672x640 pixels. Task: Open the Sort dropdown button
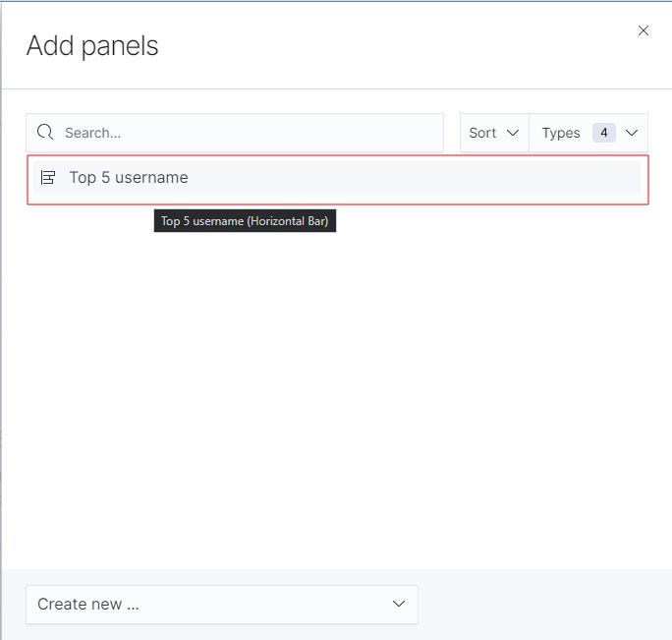[494, 133]
